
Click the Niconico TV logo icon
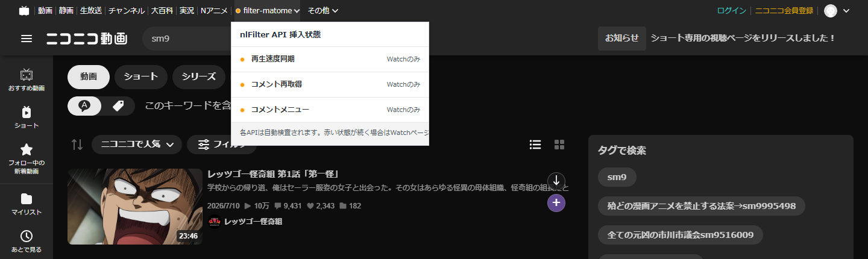tap(24, 10)
